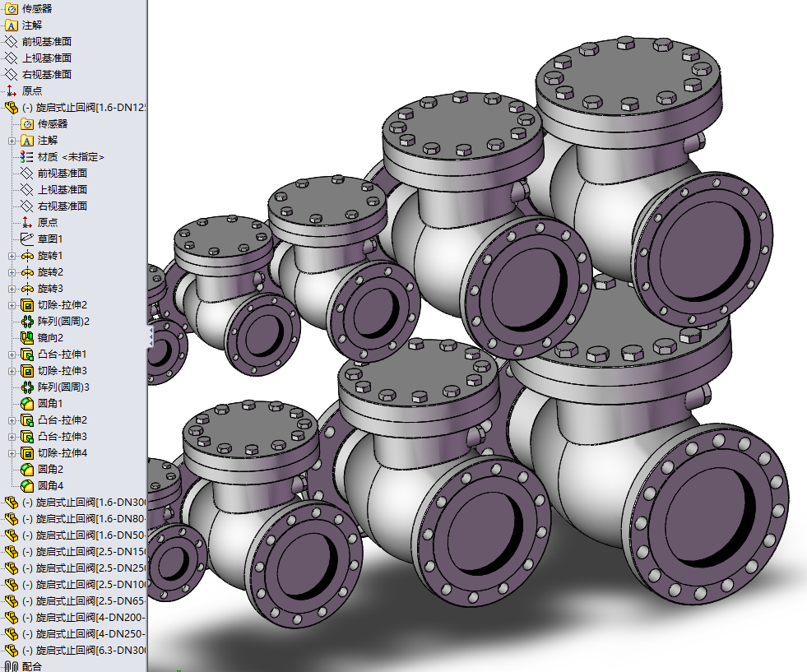Expand 注解 folder under the 1.6-DN12 part
This screenshot has height=672, width=807.
pos(12,141)
